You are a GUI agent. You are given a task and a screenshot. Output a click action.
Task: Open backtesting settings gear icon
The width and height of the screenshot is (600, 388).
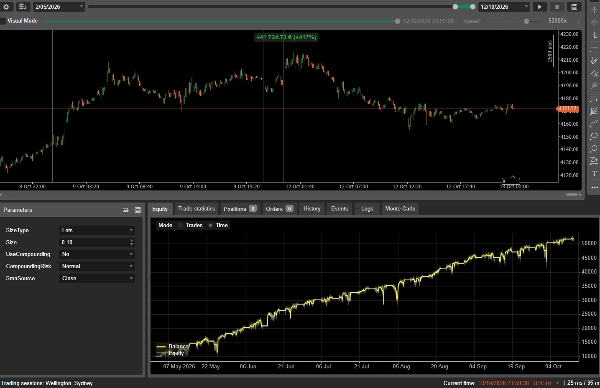[x=7, y=7]
